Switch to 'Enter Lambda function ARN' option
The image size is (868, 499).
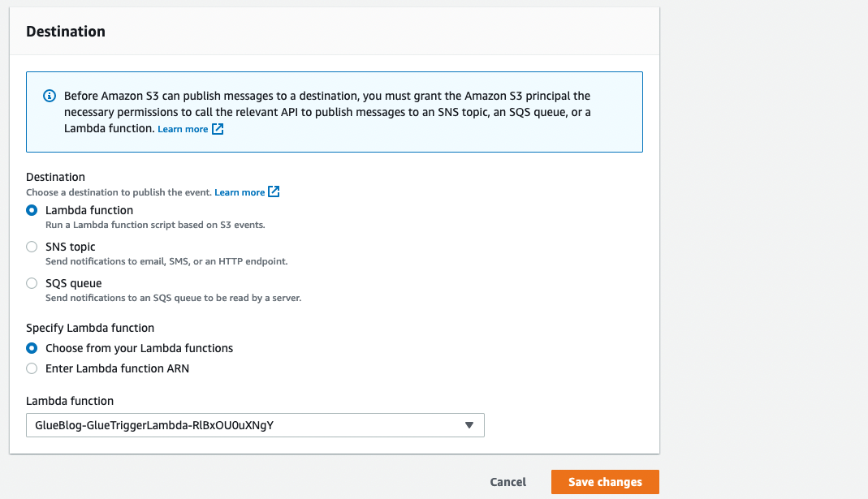[32, 368]
